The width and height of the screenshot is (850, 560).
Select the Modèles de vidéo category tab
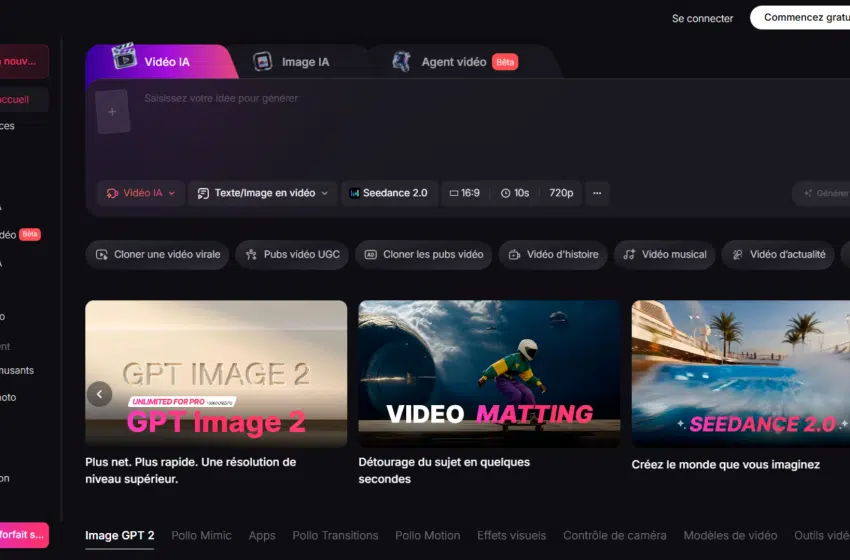(730, 535)
